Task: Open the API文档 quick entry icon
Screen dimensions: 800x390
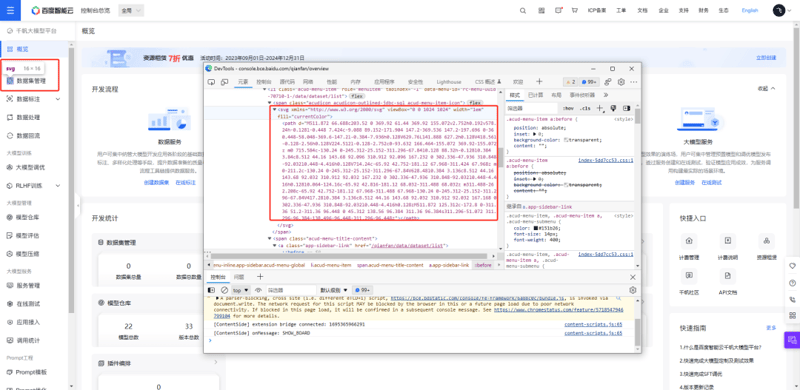Action: (x=728, y=276)
